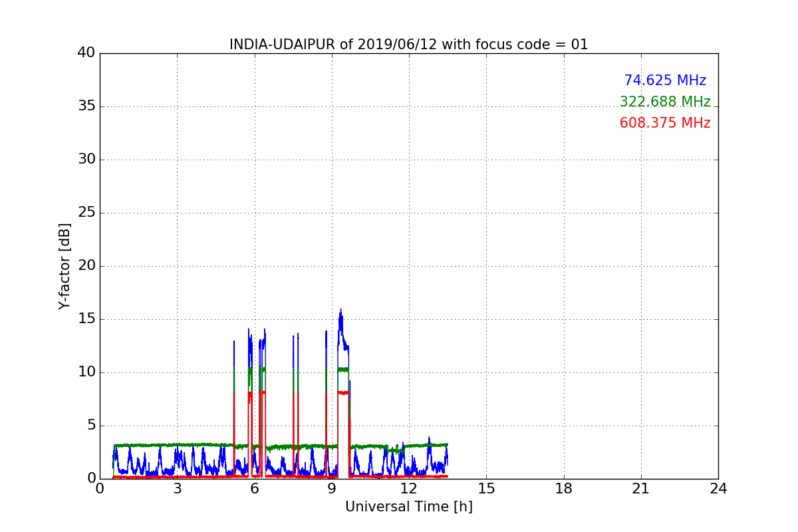Click the Y-factor [dB] axis label

point(65,266)
